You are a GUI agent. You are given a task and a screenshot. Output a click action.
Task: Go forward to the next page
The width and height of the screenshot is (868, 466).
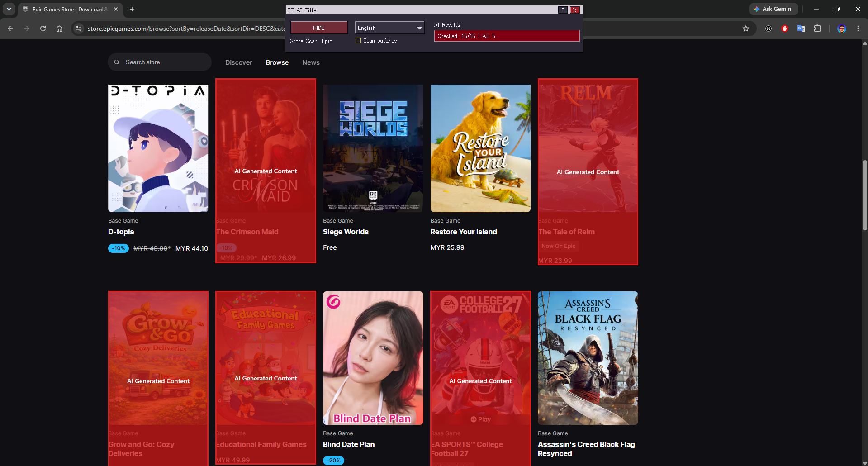(x=27, y=29)
